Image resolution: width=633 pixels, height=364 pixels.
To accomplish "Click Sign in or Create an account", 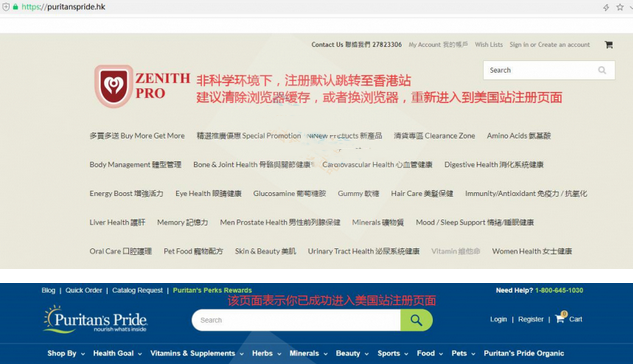I will point(549,44).
